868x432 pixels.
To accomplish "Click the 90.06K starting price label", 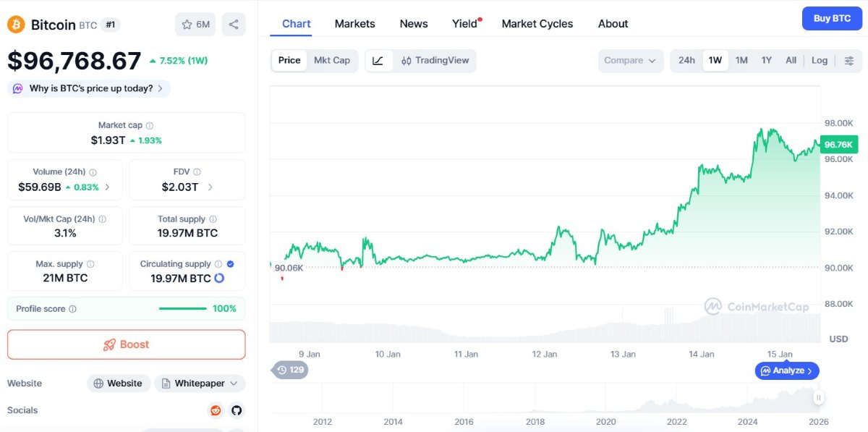I will coord(289,268).
